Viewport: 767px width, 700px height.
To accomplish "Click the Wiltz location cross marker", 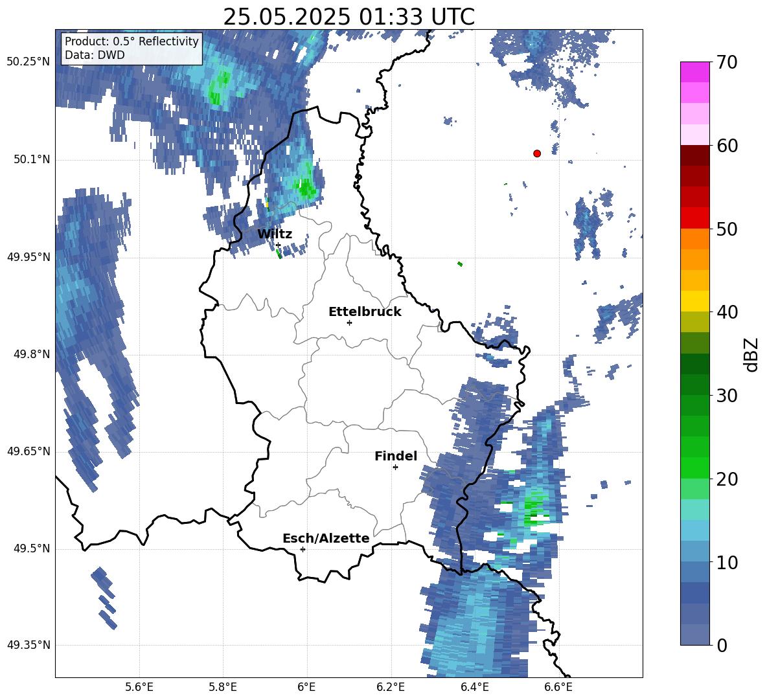I will coord(278,245).
